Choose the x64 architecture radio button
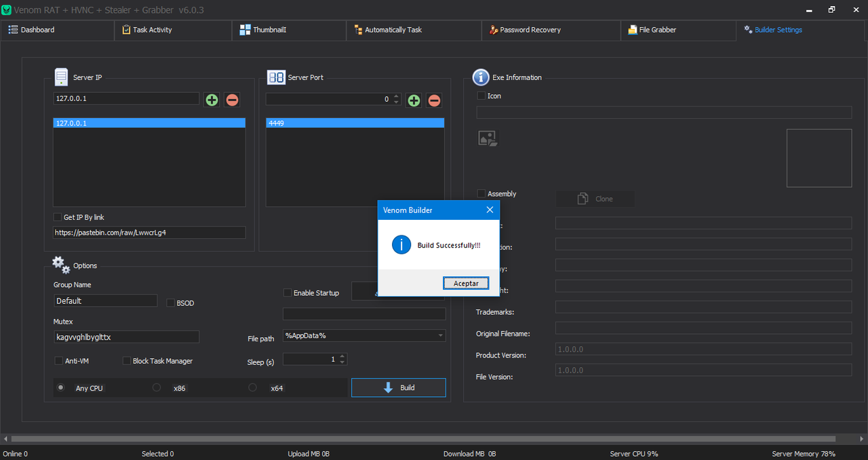Screen dimensions: 868x460 (252, 387)
